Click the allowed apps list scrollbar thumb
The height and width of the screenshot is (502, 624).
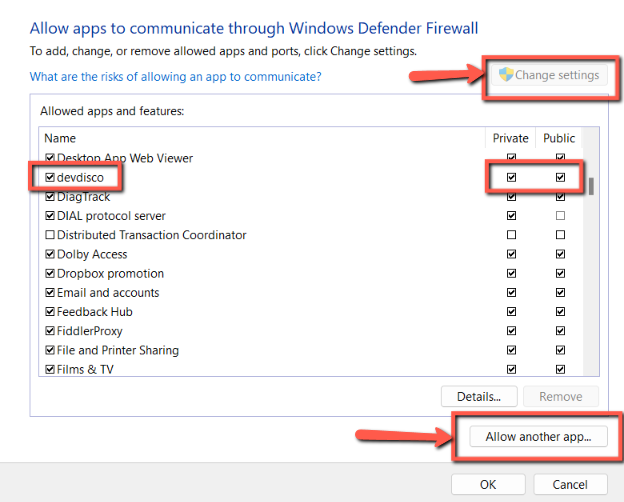pyautogui.click(x=591, y=187)
